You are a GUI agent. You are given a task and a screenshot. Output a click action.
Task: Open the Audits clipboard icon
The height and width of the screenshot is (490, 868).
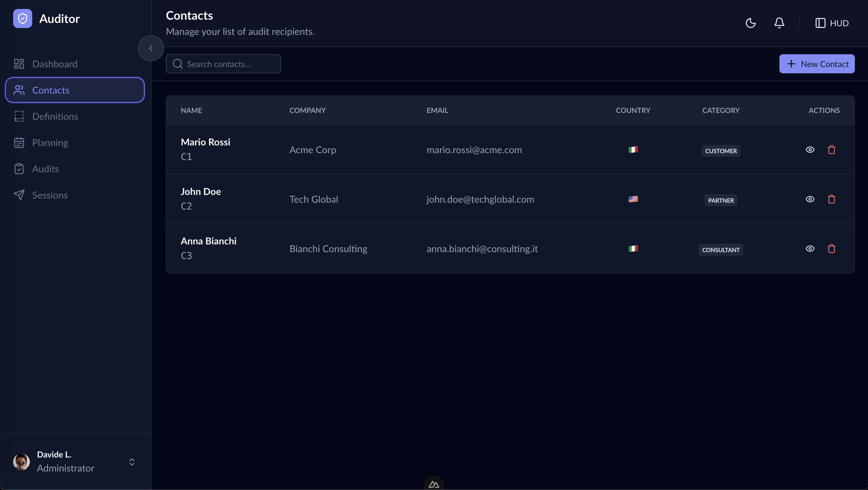[19, 169]
